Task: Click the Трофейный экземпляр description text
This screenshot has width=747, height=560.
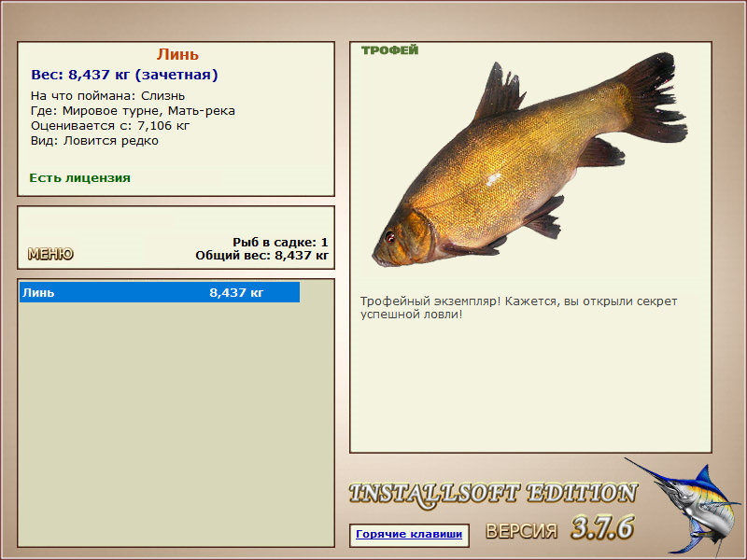Action: [x=518, y=308]
